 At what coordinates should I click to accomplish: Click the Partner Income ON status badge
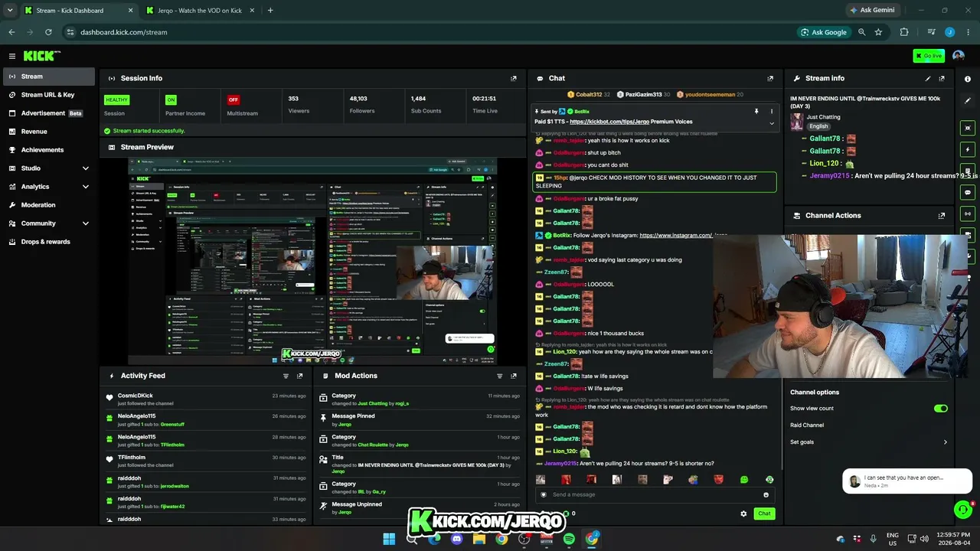[x=171, y=99]
